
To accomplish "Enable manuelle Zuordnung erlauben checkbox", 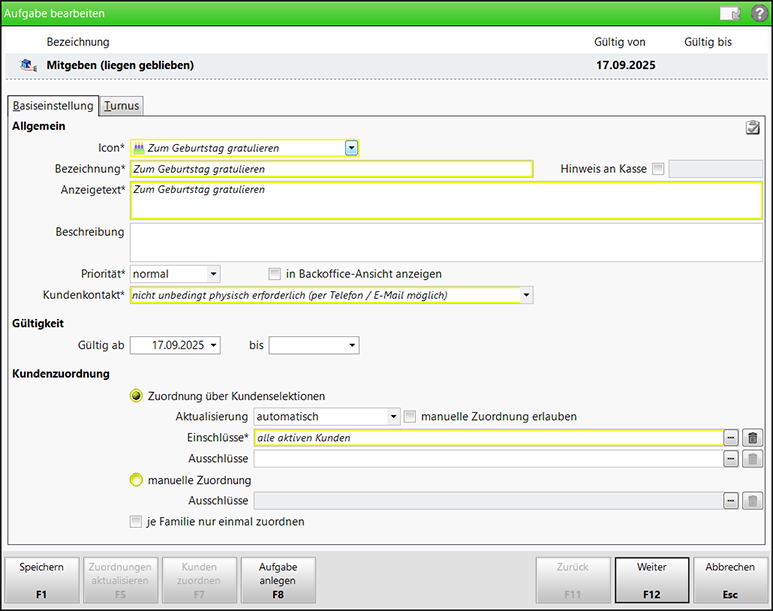I will [x=410, y=416].
